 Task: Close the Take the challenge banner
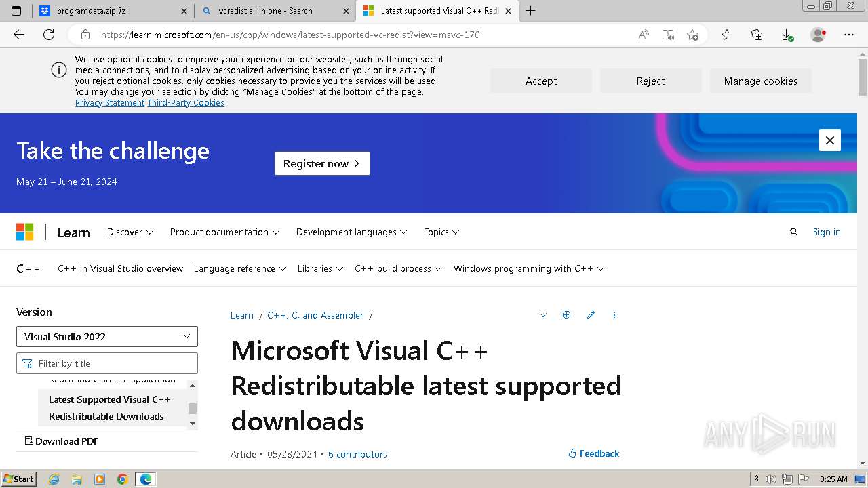(x=830, y=140)
